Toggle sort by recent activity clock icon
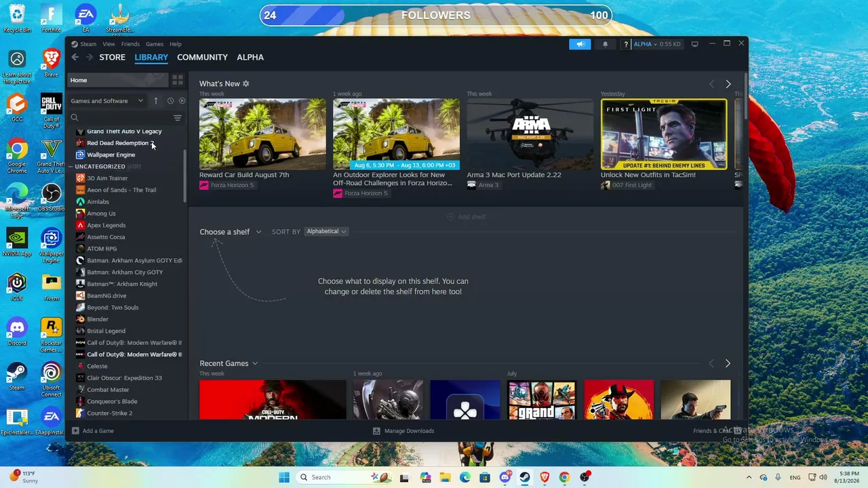868x488 pixels. click(x=170, y=101)
